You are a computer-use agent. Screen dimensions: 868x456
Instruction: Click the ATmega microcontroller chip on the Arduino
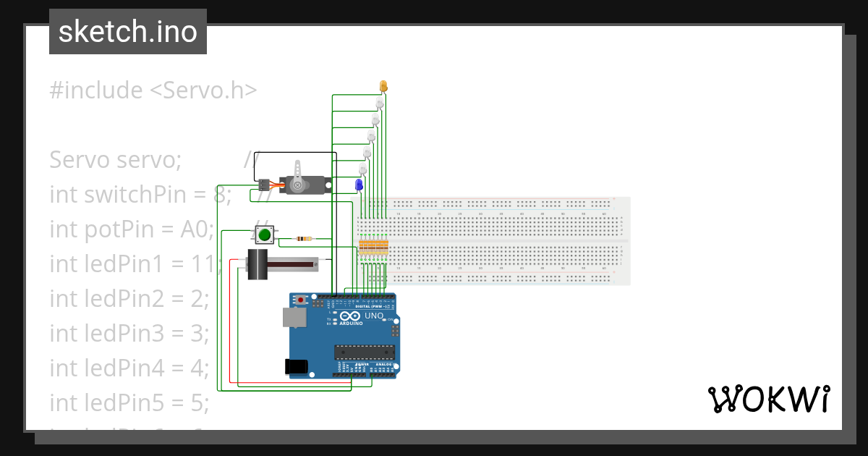pos(365,352)
